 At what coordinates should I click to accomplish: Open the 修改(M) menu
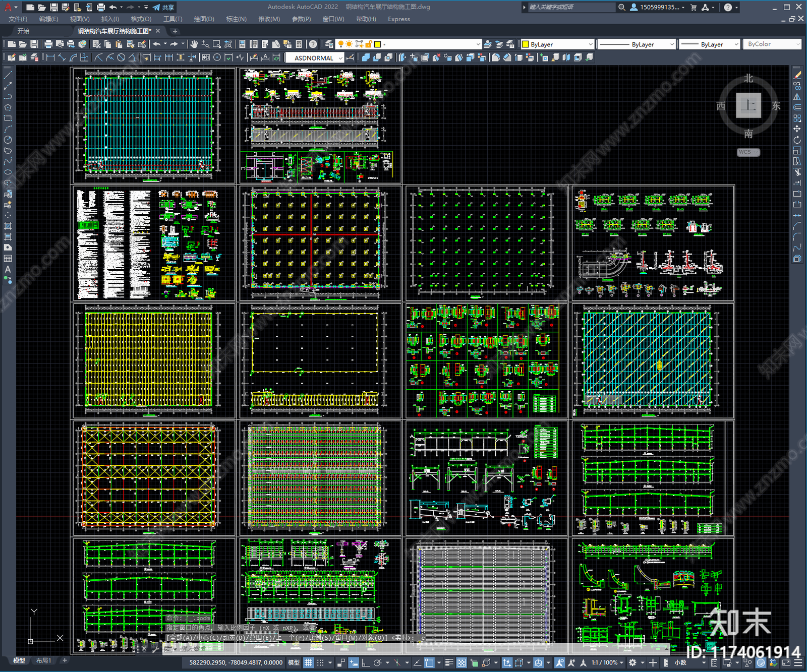point(269,19)
